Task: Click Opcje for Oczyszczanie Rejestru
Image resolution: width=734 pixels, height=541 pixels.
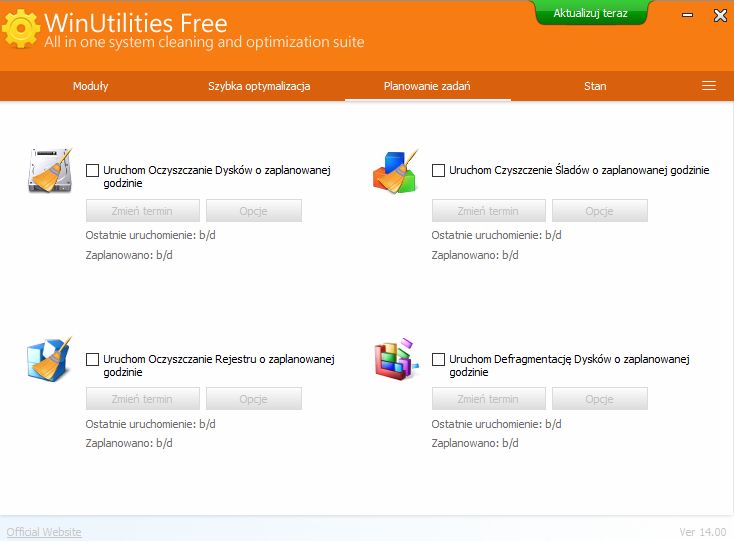Action: click(254, 399)
